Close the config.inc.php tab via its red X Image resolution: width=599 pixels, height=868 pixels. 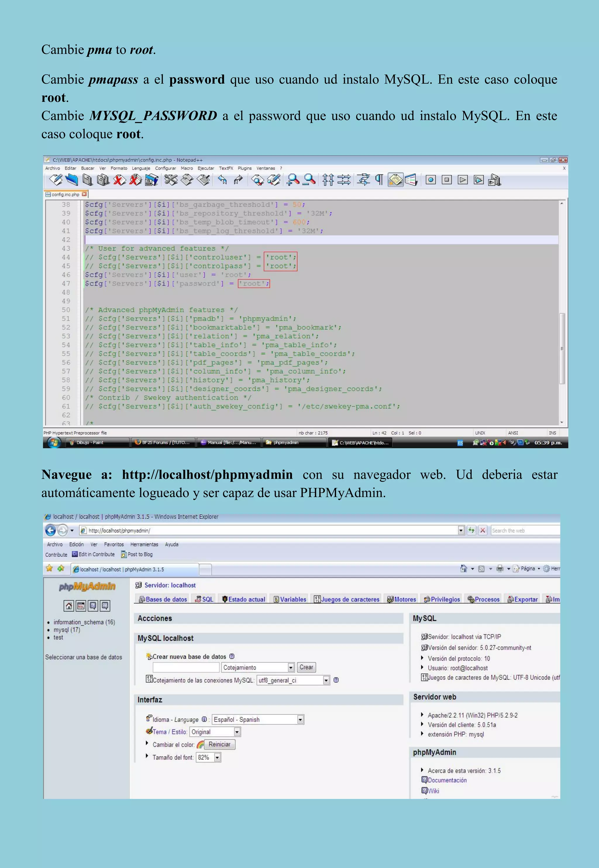(x=84, y=194)
